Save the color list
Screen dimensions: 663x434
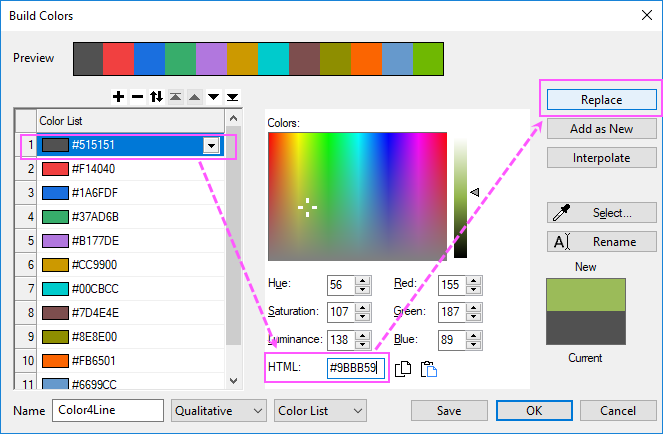(x=449, y=411)
